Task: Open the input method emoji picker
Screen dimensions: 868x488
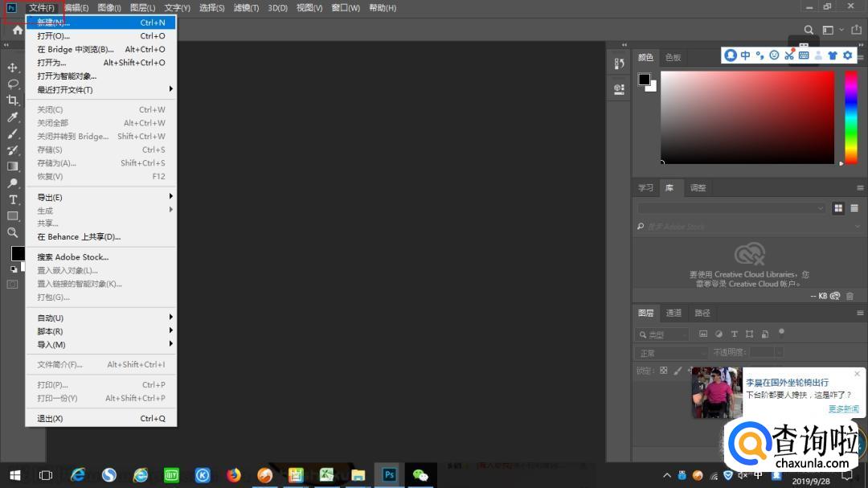Action: tap(775, 55)
